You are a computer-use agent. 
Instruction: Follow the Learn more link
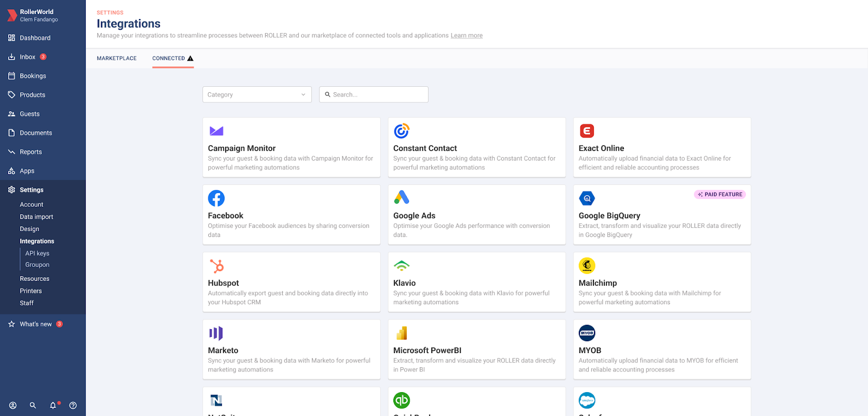point(467,36)
